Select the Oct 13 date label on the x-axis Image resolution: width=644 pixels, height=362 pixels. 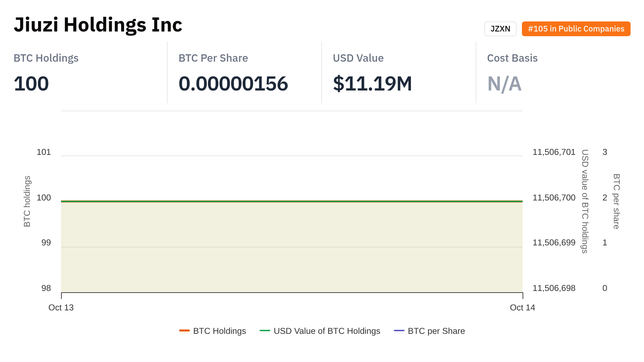[x=61, y=307]
